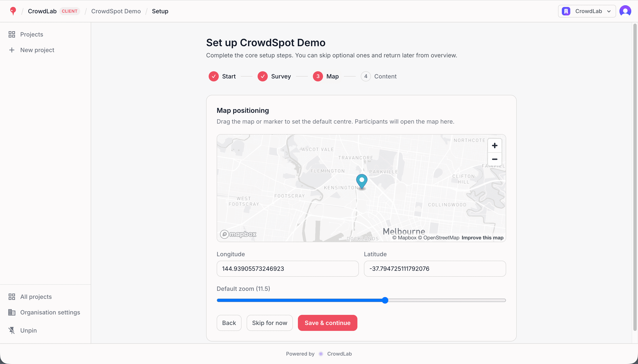638x364 pixels.
Task: Click the © Mapbox attribution link
Action: coord(404,238)
